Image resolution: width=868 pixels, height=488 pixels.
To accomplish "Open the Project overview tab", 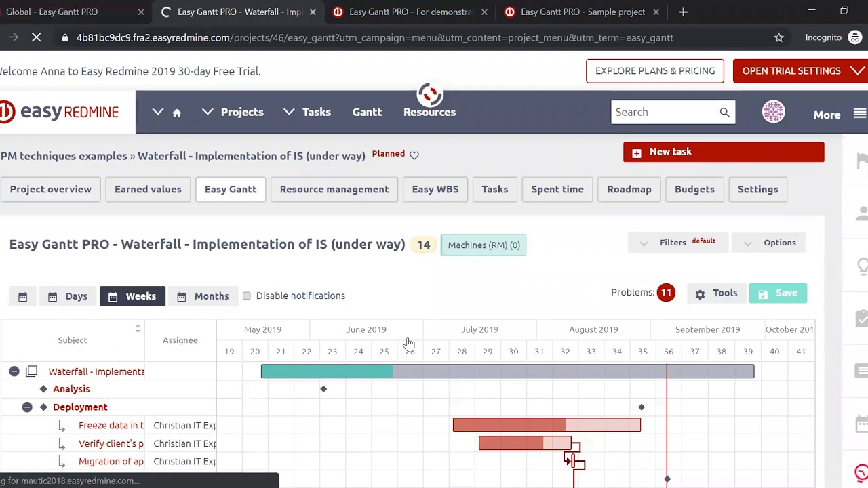I will pos(51,190).
